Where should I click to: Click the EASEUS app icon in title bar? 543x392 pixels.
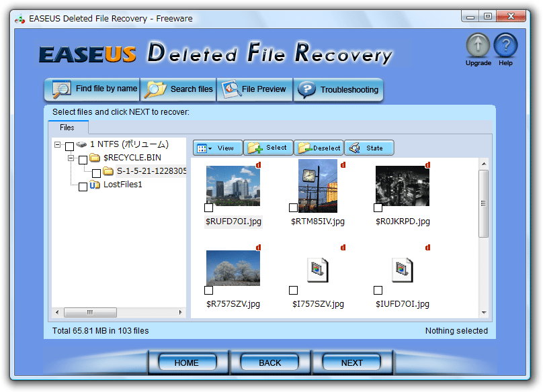[20, 19]
